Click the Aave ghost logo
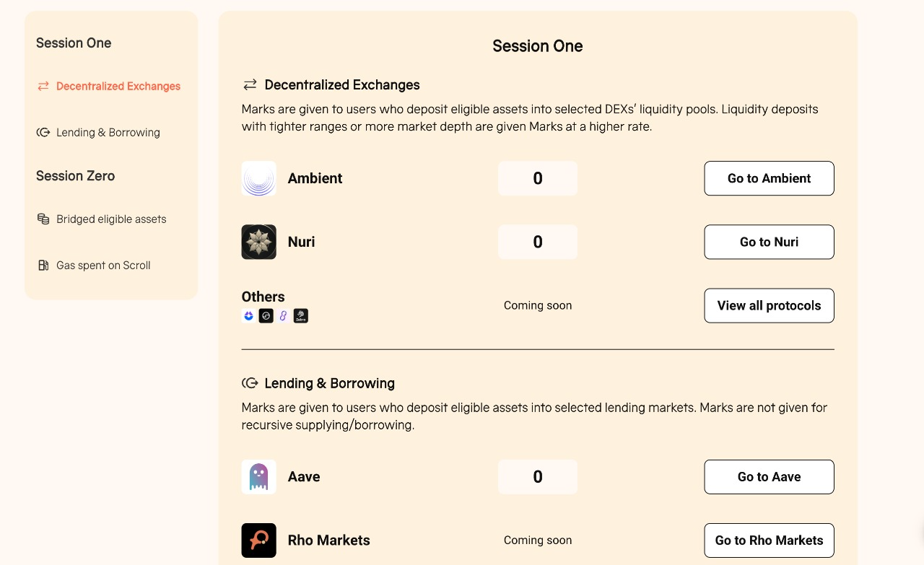 point(258,477)
